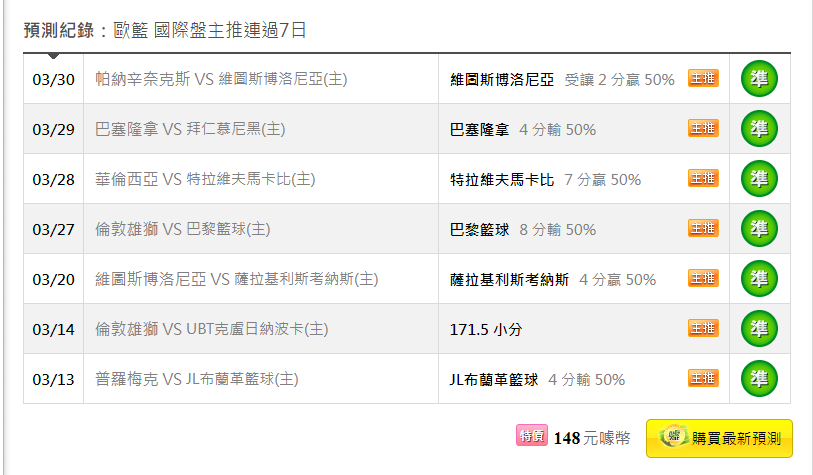Click the green 準 icon for 03/20
The height and width of the screenshot is (475, 813).
pyautogui.click(x=759, y=278)
